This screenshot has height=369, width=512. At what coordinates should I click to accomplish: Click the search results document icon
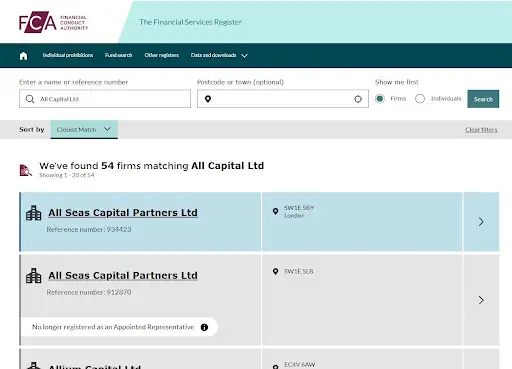26,170
